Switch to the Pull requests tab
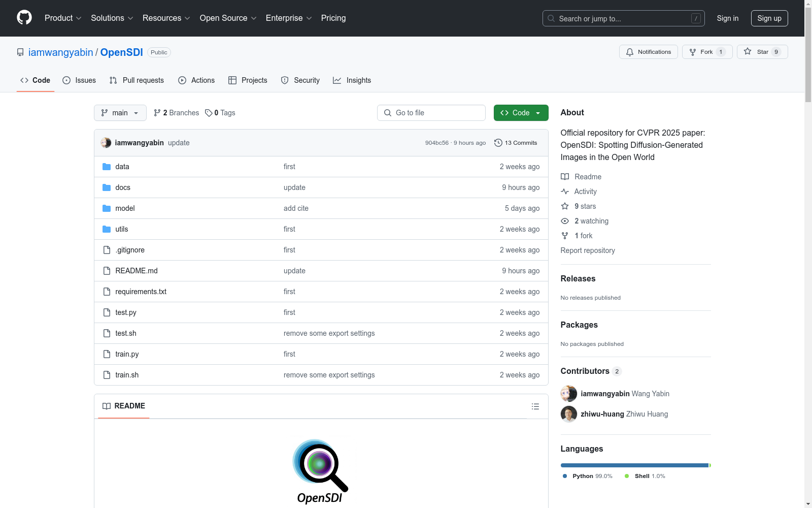The image size is (812, 508). coord(137,80)
